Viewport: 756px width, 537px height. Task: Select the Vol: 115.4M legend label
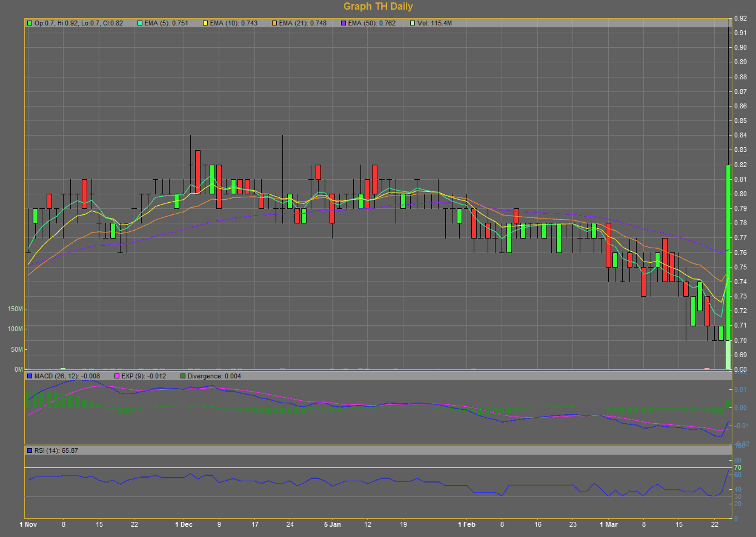point(434,23)
